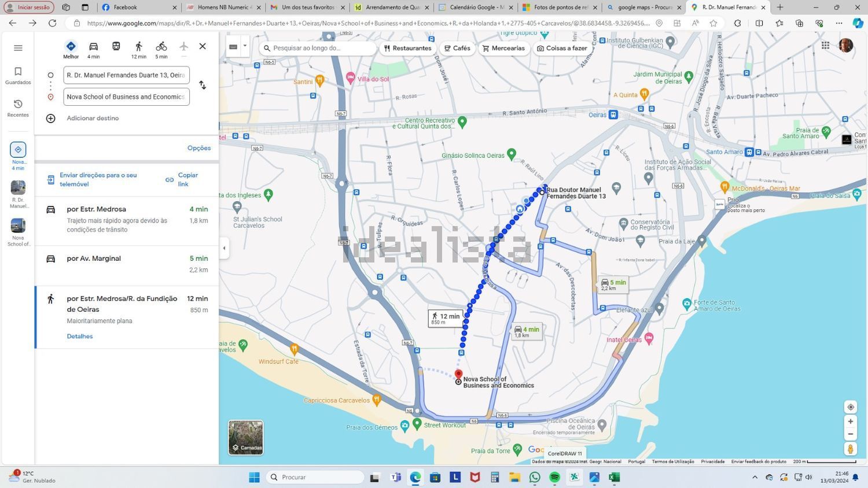This screenshot has width=868, height=488.
Task: Activate the Street View pegman
Action: pyautogui.click(x=850, y=449)
